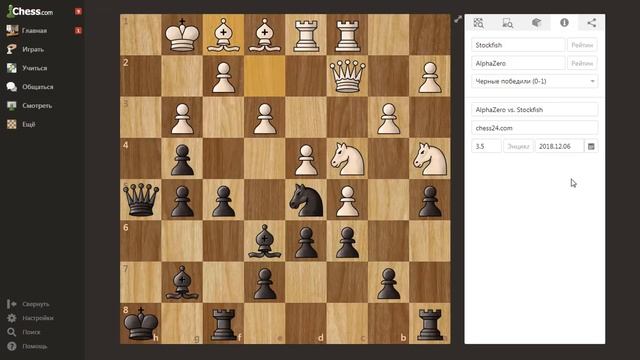Viewport: 640px width, 360px height.
Task: Click the round field showing 3.5
Action: coord(486,147)
